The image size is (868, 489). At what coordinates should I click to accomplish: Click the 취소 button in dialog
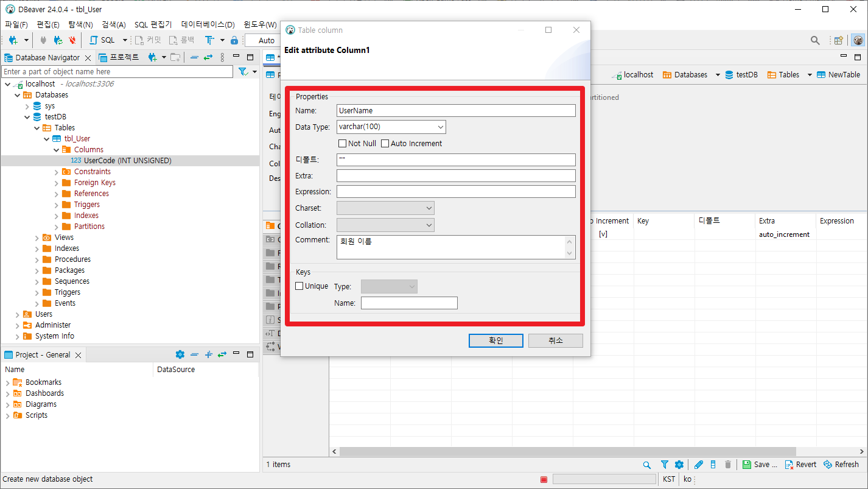556,340
